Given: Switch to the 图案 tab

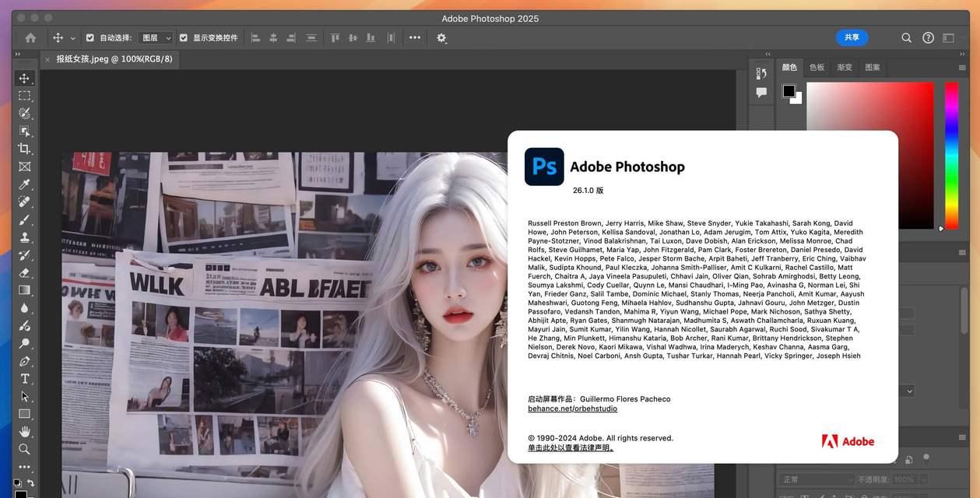Looking at the screenshot, I should [873, 68].
